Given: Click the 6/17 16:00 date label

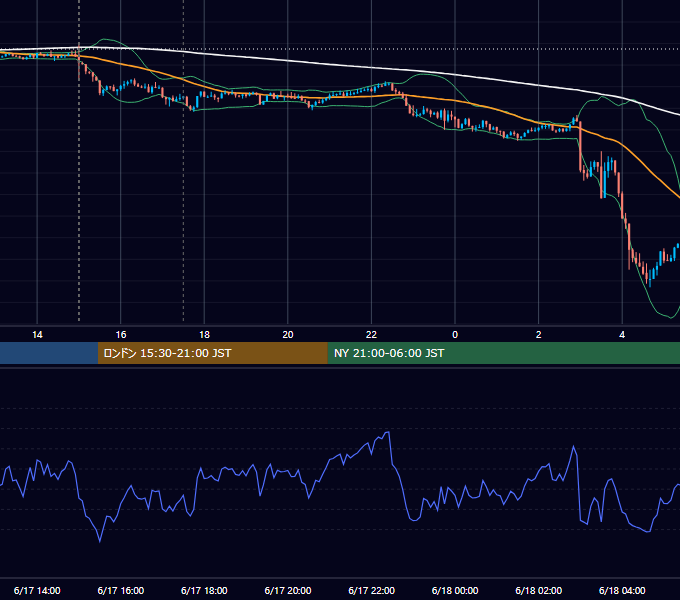Looking at the screenshot, I should pyautogui.click(x=121, y=590).
